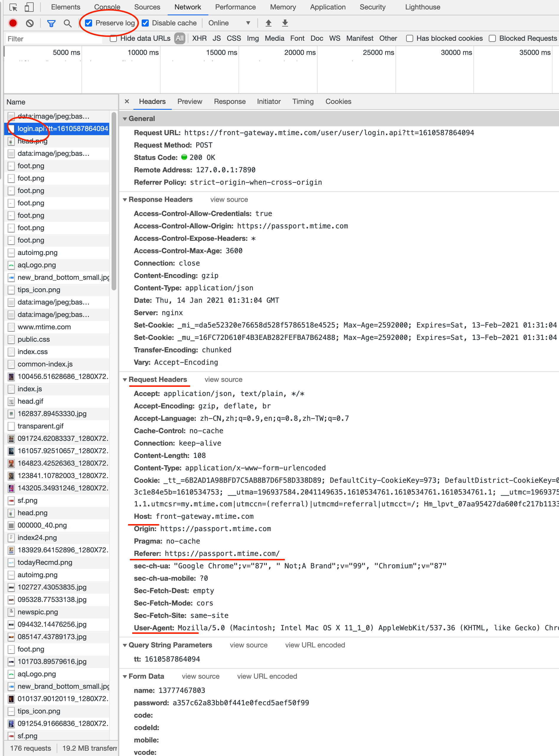559x756 pixels.
Task: Filter requests by XHR type
Action: (x=199, y=39)
